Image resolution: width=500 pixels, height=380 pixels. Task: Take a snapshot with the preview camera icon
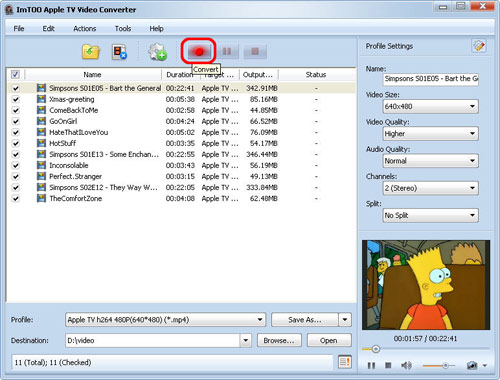[472, 365]
